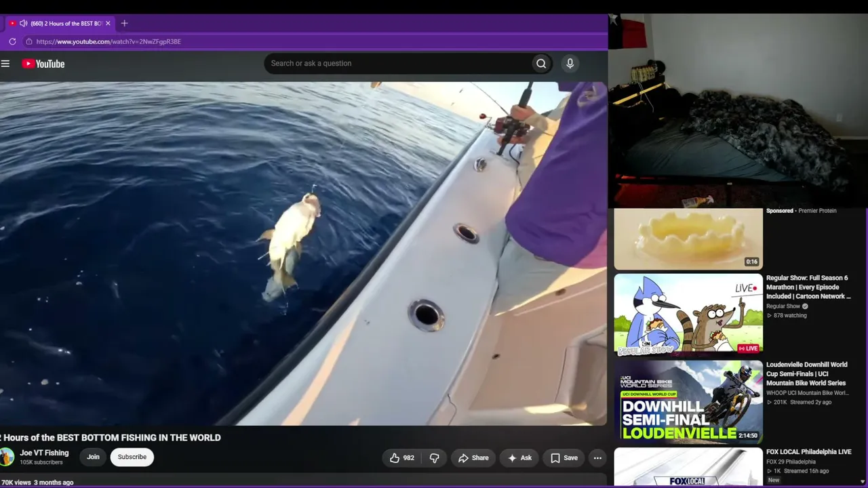This screenshot has height=488, width=868.
Task: Visit WHOOP UCI Mountain Bike World channel
Action: pyautogui.click(x=807, y=393)
